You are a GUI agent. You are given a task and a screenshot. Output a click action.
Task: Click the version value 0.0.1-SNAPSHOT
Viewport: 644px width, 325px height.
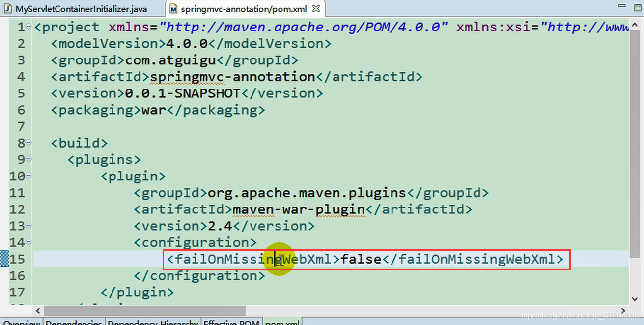[183, 93]
